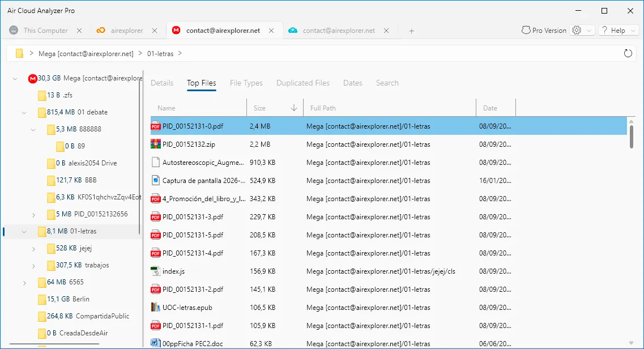Click the Mega icon on the active tab

click(x=176, y=31)
